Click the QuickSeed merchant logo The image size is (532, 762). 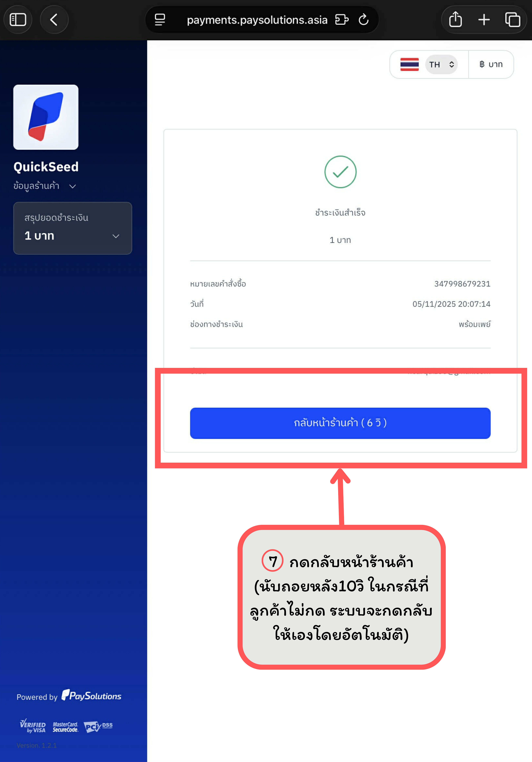(x=46, y=117)
